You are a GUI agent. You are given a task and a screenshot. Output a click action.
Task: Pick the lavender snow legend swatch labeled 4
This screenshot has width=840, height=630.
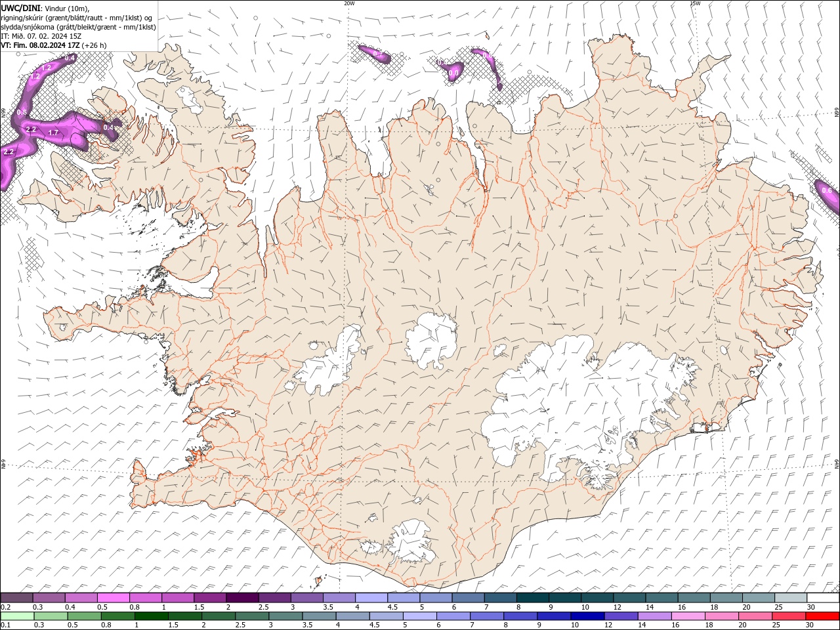coord(371,598)
